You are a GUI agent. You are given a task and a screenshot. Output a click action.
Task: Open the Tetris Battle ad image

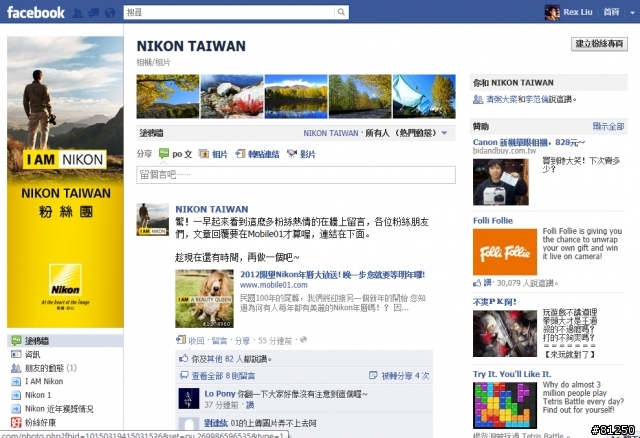[505, 405]
